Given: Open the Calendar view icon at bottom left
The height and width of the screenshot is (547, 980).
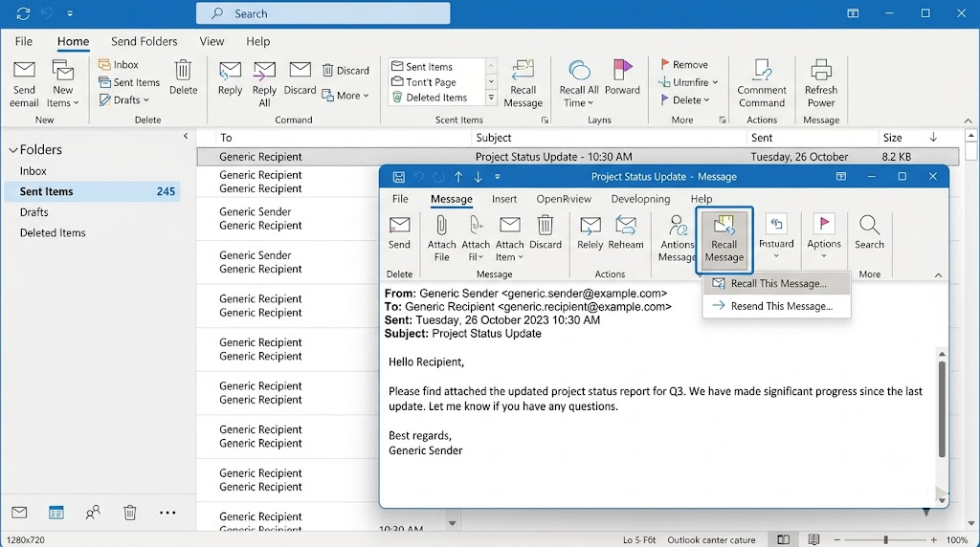Looking at the screenshot, I should point(56,513).
